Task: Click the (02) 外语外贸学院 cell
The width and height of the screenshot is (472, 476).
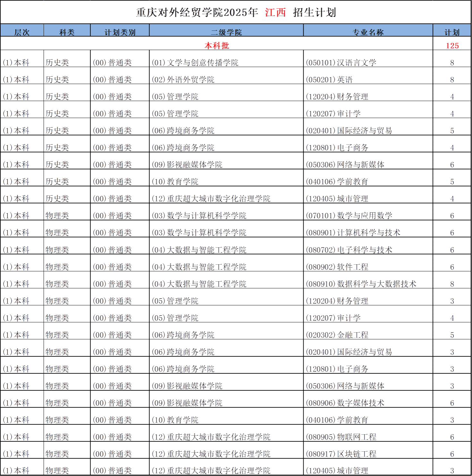Action: (x=183, y=80)
